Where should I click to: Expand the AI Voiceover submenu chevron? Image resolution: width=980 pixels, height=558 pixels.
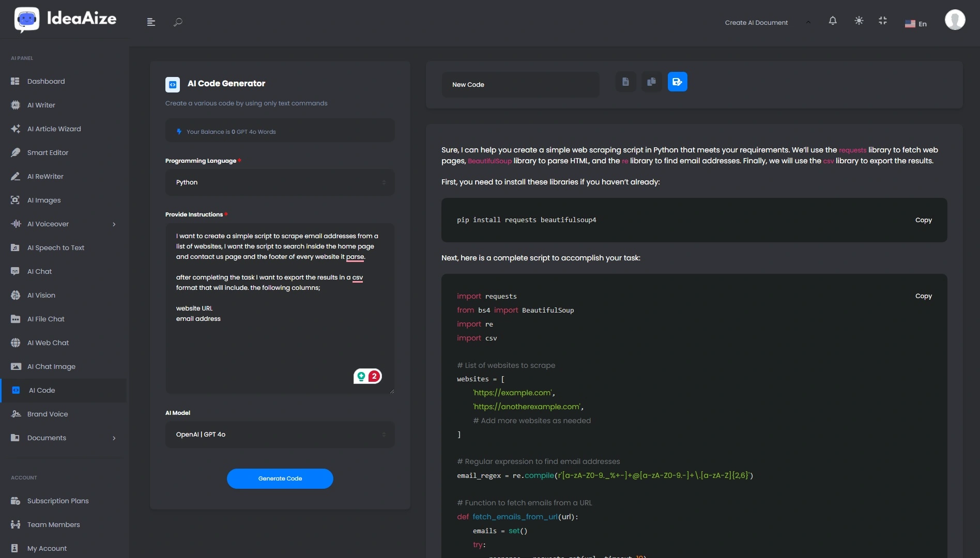pyautogui.click(x=114, y=224)
